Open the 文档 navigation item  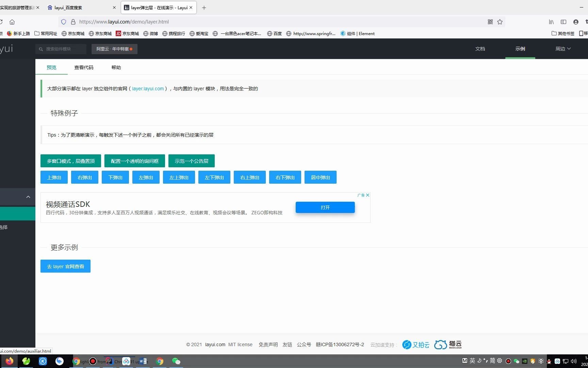coord(480,49)
